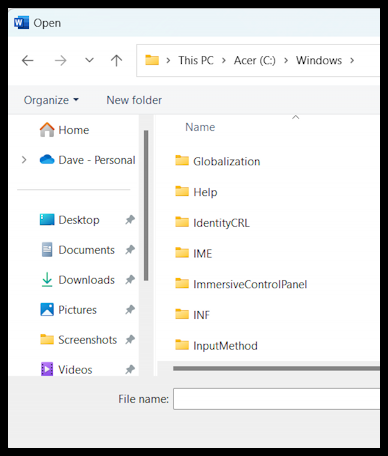The image size is (388, 456).
Task: Open Downloads quick access item
Action: pos(87,280)
